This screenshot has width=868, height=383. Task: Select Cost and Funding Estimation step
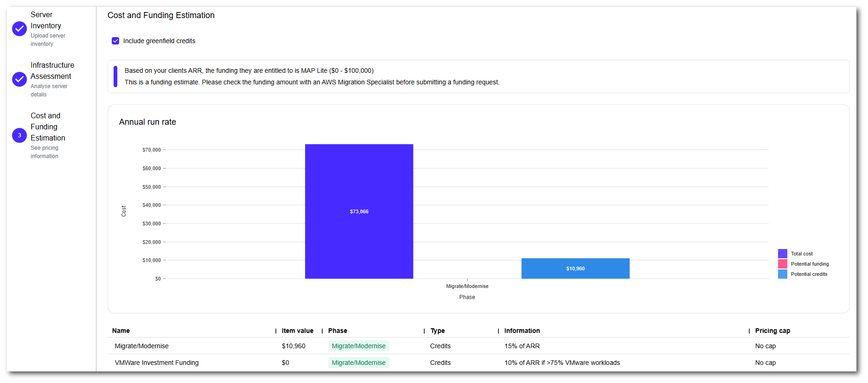point(47,127)
